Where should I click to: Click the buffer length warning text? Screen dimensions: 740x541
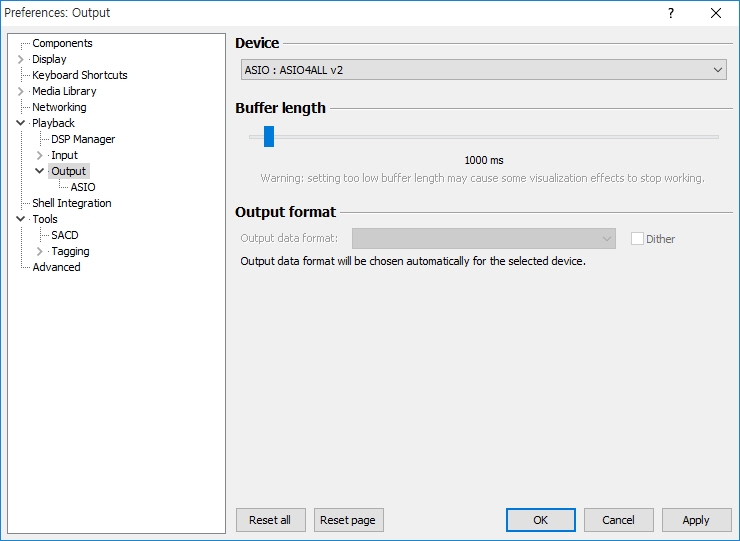click(482, 178)
